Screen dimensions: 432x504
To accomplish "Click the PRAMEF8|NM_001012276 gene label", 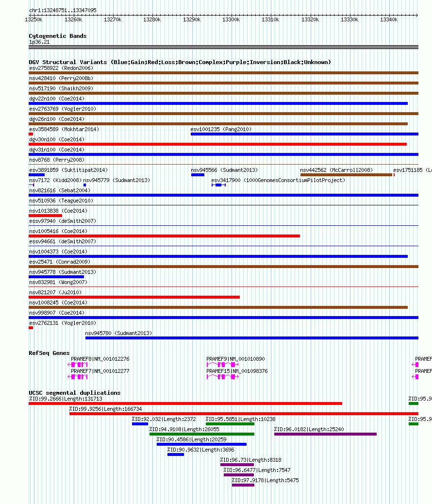I will tap(100, 359).
